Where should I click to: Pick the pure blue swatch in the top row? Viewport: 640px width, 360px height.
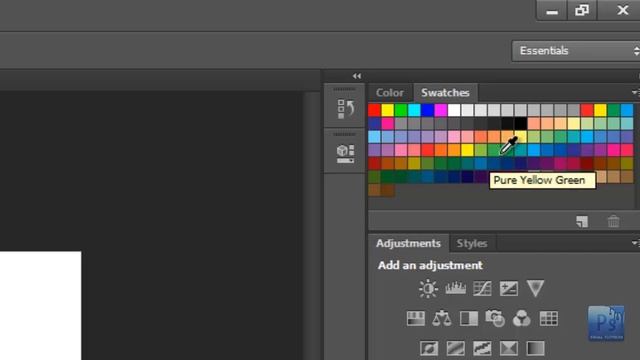coord(427,110)
